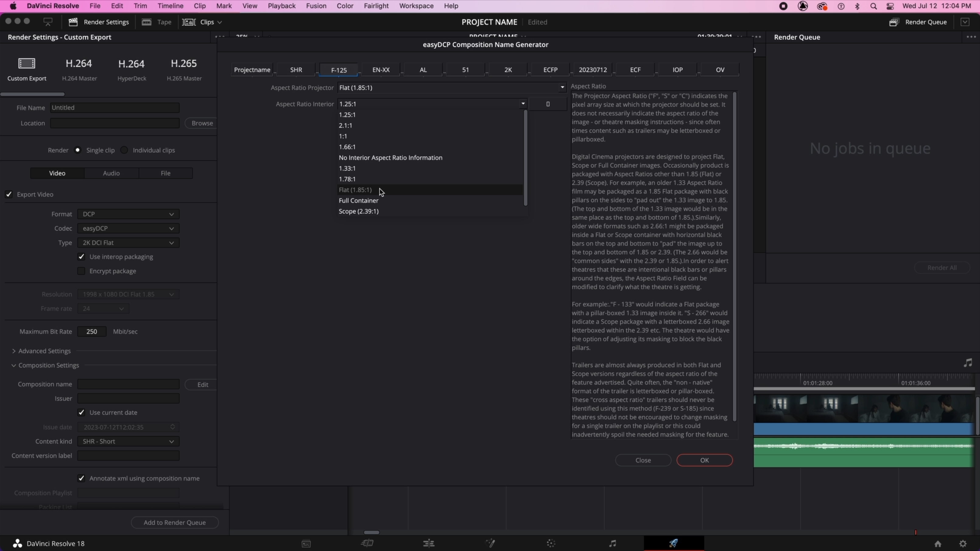
Task: Click Add to Render Queue
Action: [174, 522]
